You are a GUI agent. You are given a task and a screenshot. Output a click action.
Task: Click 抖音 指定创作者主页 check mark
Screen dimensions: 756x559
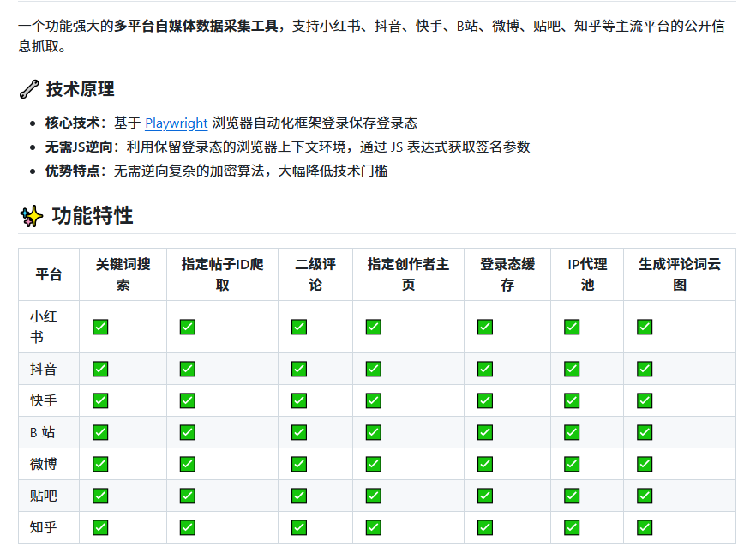point(373,369)
